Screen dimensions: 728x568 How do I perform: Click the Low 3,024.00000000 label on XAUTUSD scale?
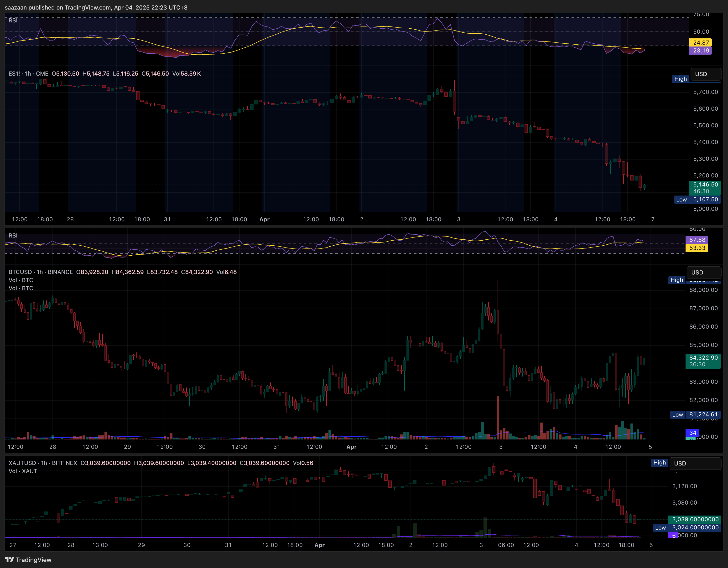tap(687, 528)
